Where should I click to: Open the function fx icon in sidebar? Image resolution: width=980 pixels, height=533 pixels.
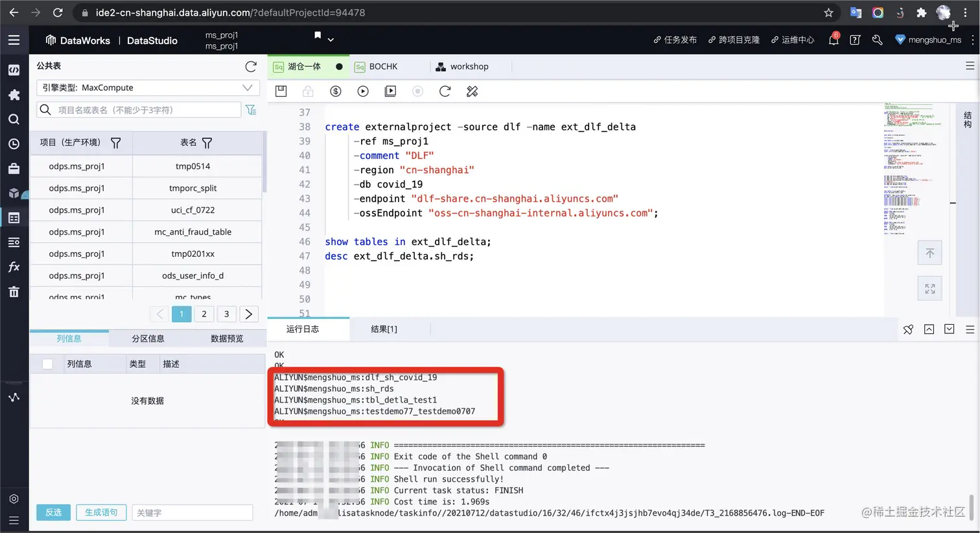click(x=14, y=267)
